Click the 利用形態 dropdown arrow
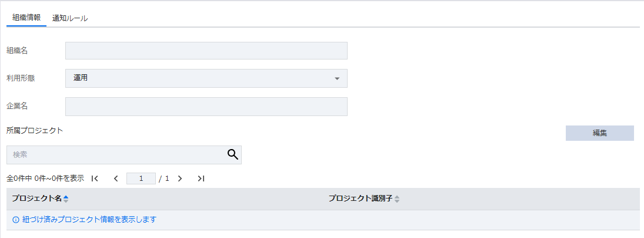The height and width of the screenshot is (238, 644). [337, 78]
